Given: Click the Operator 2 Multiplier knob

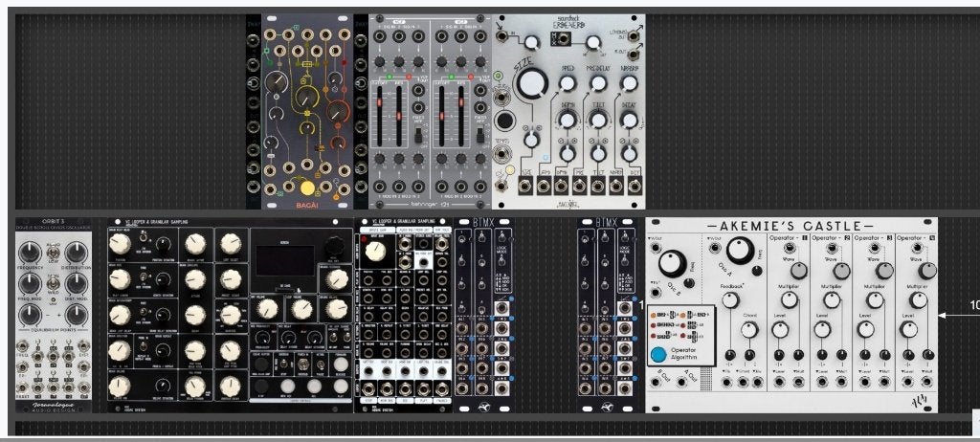Looking at the screenshot, I should point(832,300).
